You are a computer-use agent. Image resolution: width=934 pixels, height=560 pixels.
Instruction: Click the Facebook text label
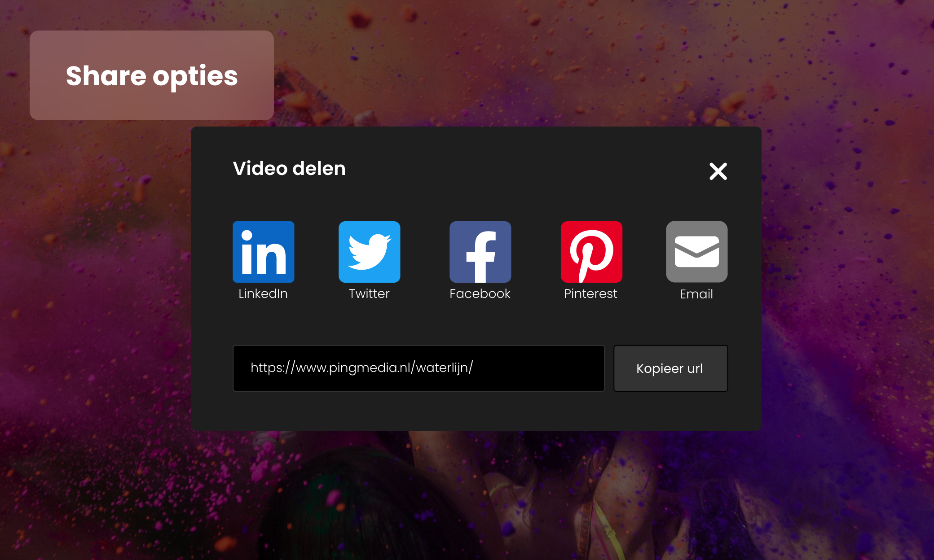[480, 293]
